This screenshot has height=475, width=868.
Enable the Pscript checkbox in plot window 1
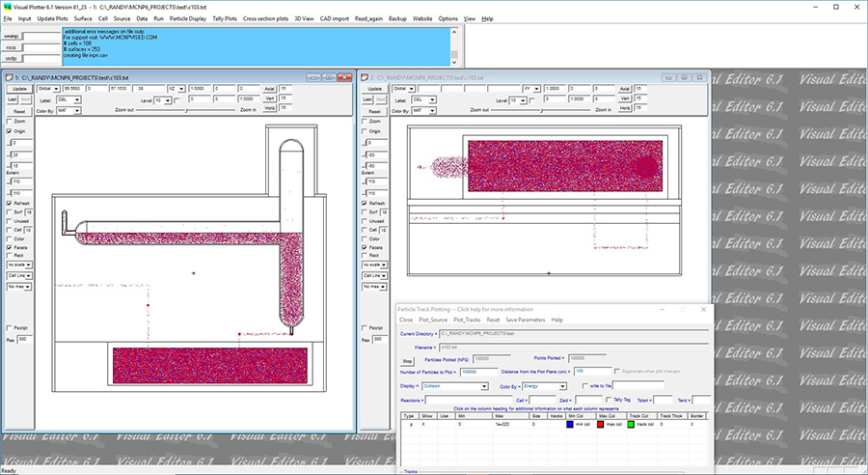tap(9, 328)
